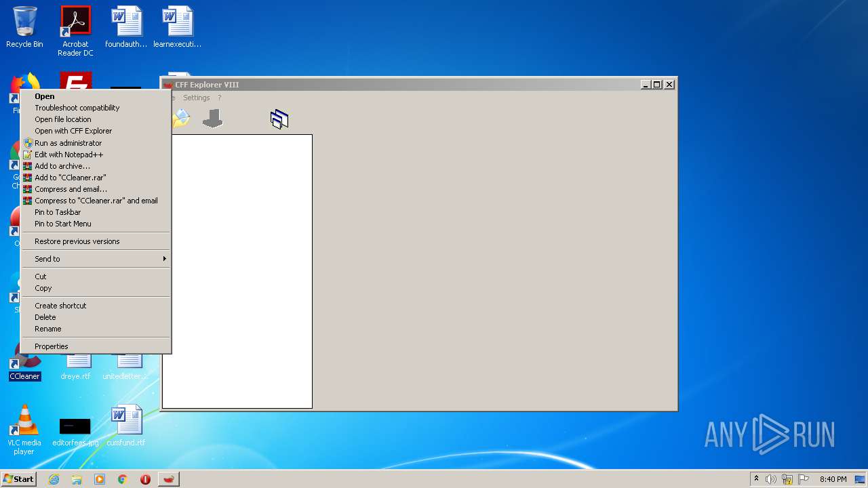Screen dimensions: 868x488
Task: Click the network tray icon
Action: [x=787, y=479]
